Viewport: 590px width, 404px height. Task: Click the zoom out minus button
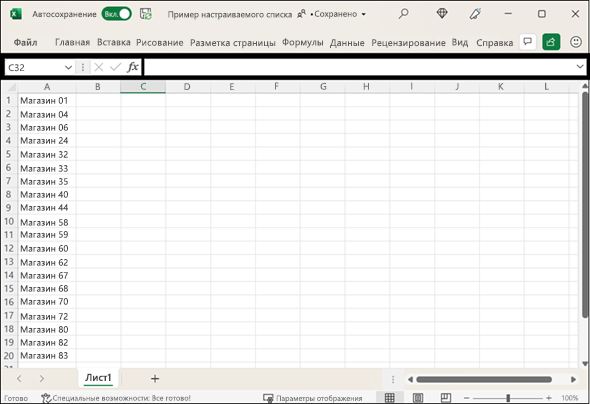pos(467,398)
